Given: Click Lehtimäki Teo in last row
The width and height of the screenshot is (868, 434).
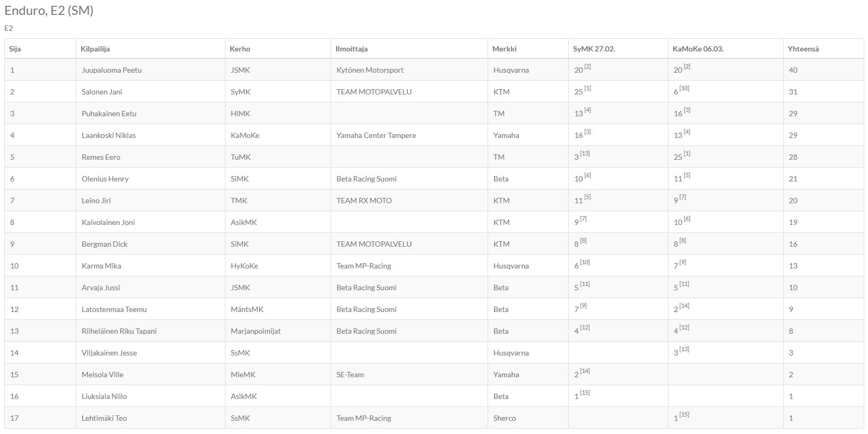Looking at the screenshot, I should pyautogui.click(x=104, y=418).
